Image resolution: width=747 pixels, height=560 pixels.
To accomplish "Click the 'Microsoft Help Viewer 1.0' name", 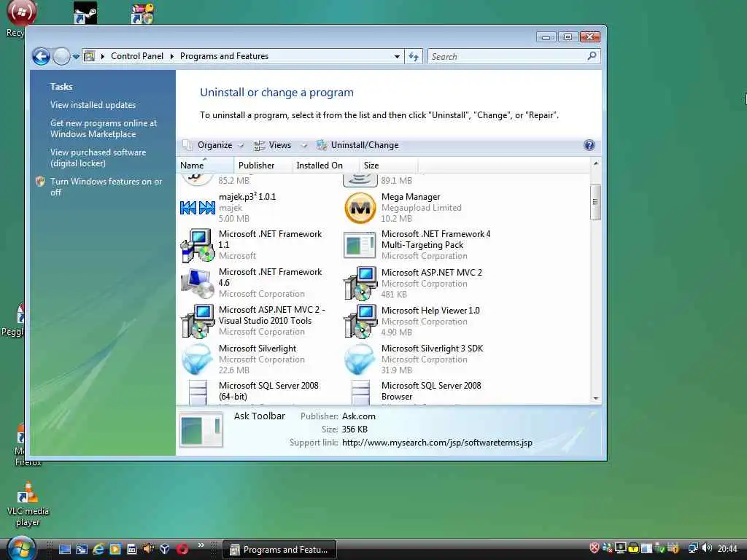I will point(430,311).
